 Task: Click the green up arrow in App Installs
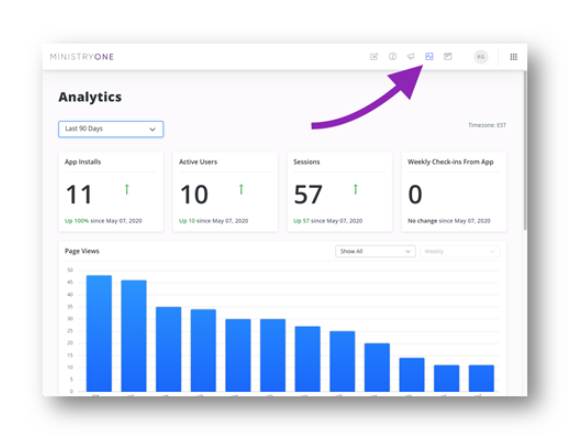click(127, 189)
